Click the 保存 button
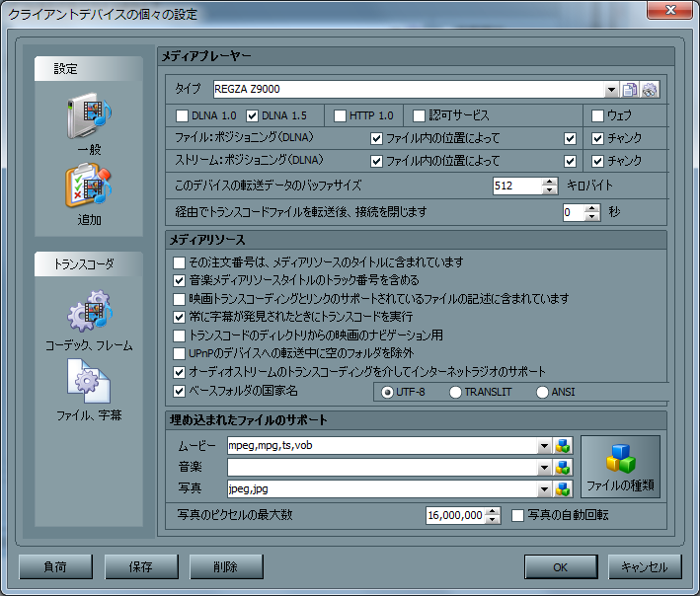Screen dimensions: 700x596 [141, 567]
